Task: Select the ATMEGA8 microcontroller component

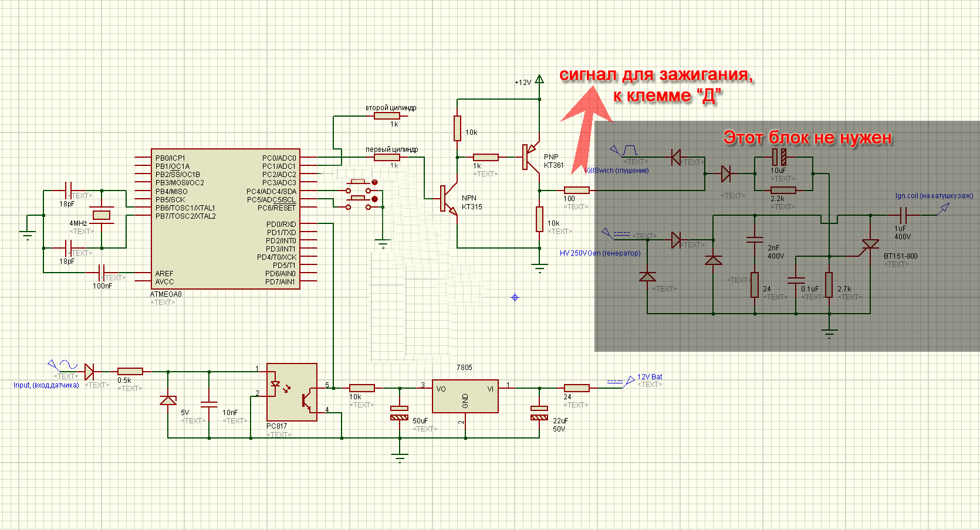Action: point(225,219)
